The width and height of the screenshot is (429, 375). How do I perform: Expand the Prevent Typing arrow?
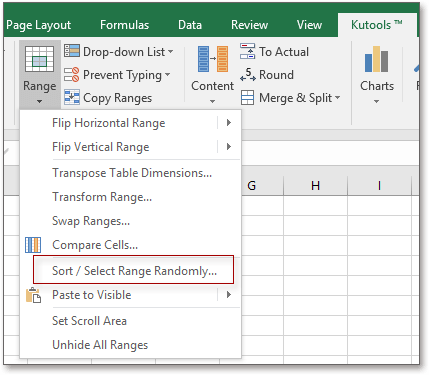pos(167,74)
